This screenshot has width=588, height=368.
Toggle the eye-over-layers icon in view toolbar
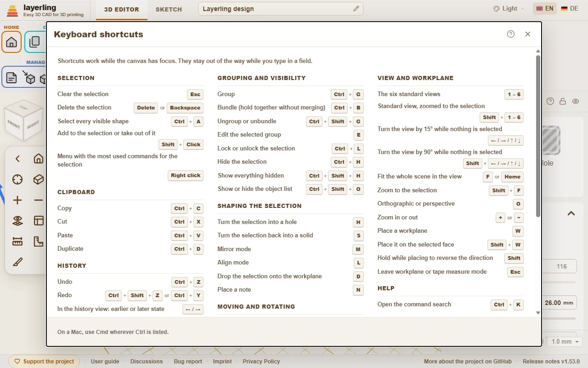click(x=17, y=221)
